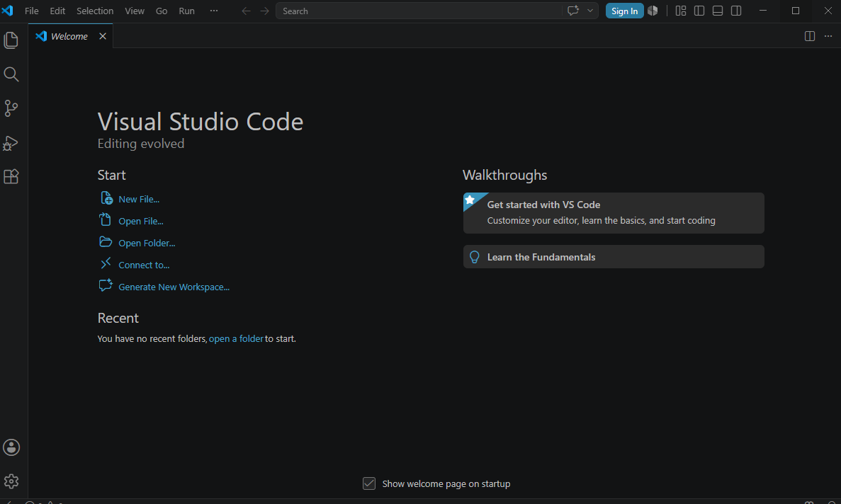Open the View menu
The image size is (841, 504).
click(135, 11)
